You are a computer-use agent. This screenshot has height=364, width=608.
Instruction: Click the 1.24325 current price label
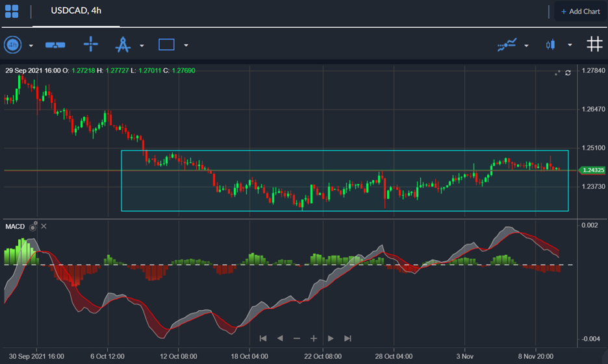tap(592, 170)
